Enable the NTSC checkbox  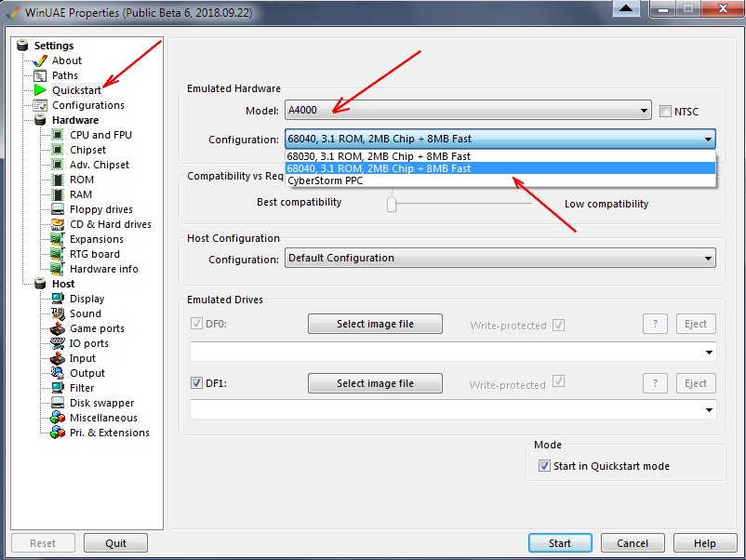[x=665, y=112]
